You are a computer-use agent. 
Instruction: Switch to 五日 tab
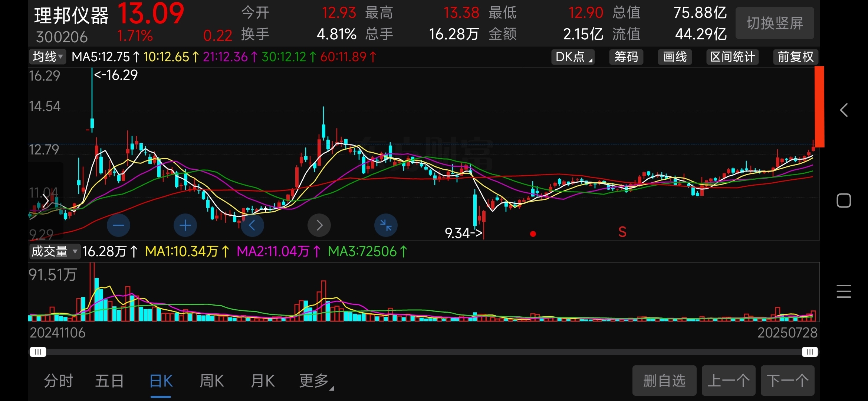109,381
